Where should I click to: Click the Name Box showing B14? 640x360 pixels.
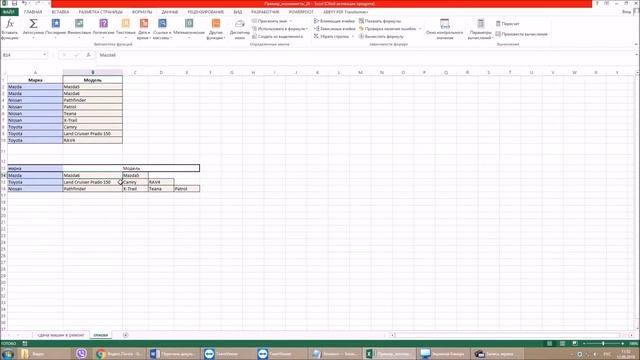pos(21,55)
